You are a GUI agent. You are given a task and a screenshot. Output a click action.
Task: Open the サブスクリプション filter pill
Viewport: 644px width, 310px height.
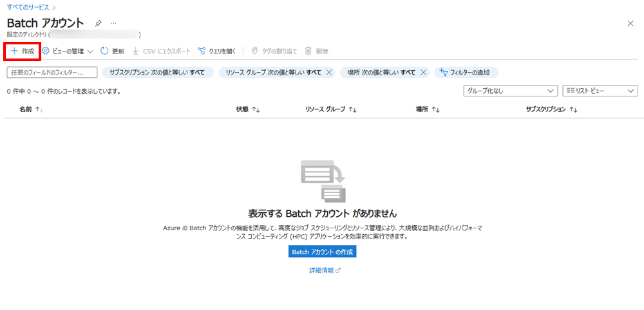pos(158,73)
